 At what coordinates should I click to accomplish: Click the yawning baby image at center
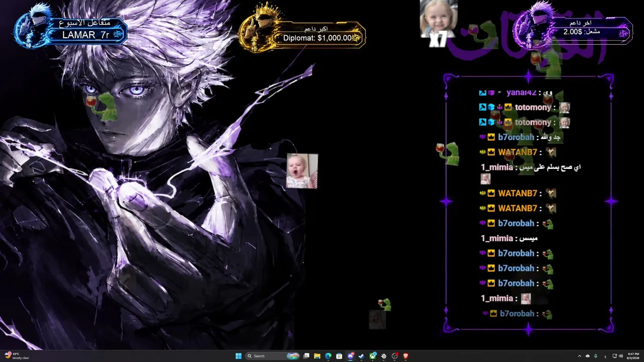tap(302, 171)
